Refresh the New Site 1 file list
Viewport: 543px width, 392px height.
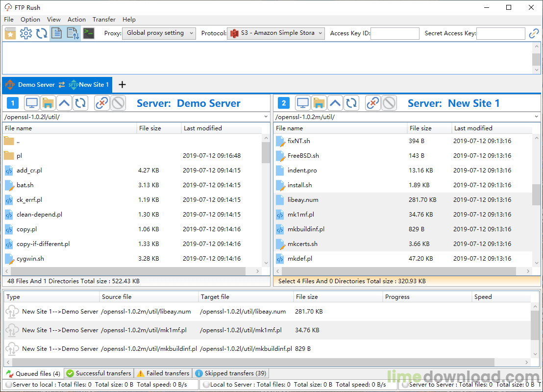(x=351, y=103)
